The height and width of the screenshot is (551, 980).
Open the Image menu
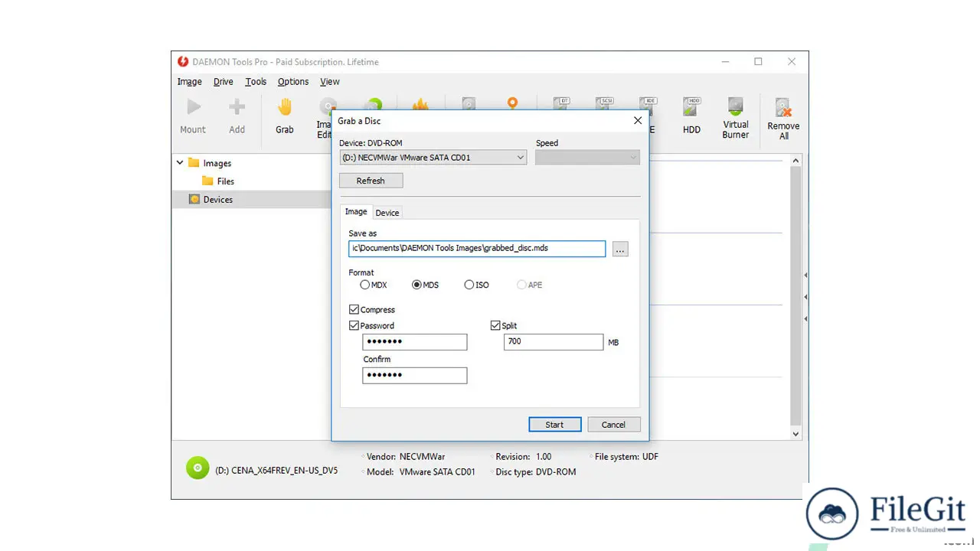(x=190, y=82)
